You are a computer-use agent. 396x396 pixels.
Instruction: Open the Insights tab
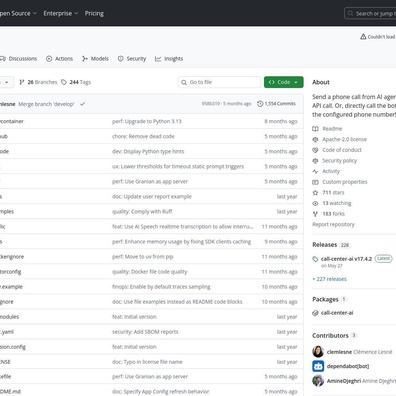point(169,59)
